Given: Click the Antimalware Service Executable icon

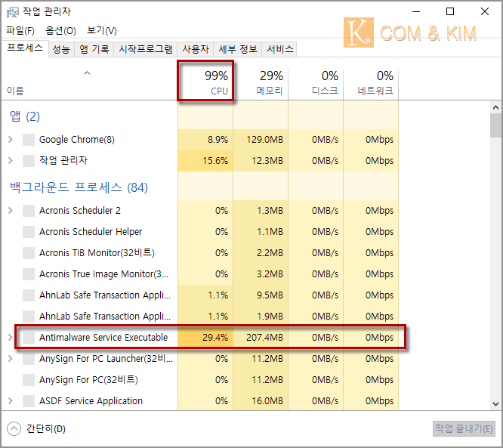Looking at the screenshot, I should pyautogui.click(x=29, y=338).
